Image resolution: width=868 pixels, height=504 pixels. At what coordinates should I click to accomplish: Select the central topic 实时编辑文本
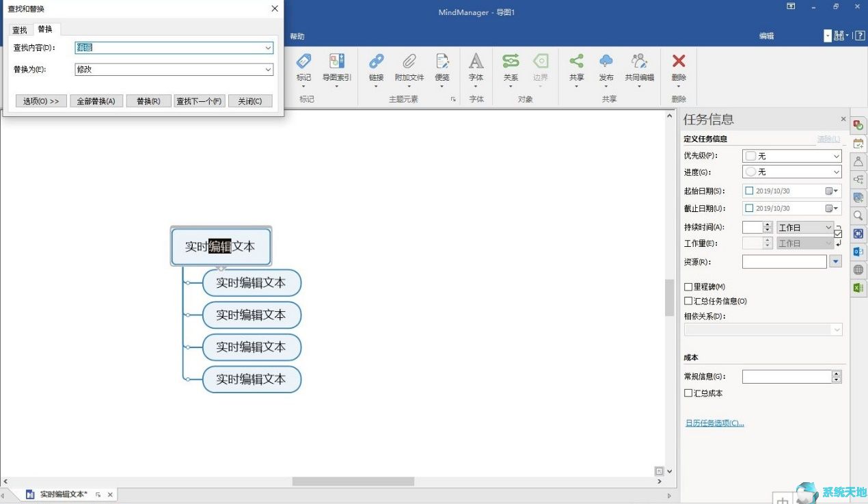click(x=221, y=246)
